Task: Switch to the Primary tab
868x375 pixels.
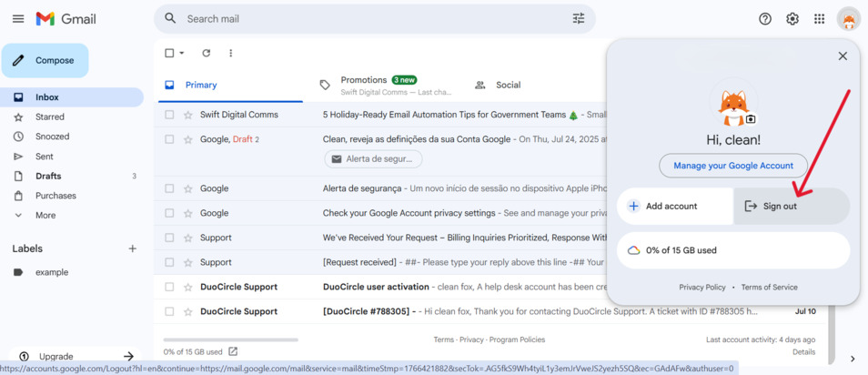Action: pyautogui.click(x=230, y=86)
